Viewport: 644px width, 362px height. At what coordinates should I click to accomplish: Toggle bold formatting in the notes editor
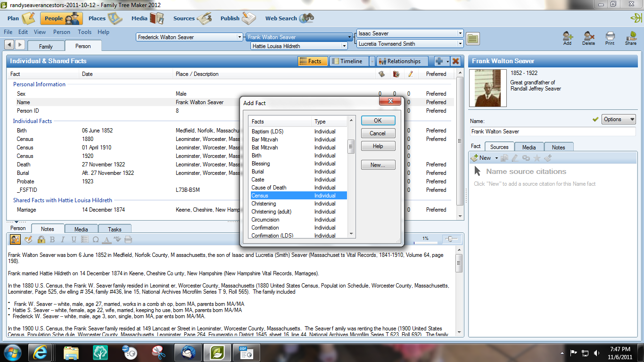click(x=52, y=239)
